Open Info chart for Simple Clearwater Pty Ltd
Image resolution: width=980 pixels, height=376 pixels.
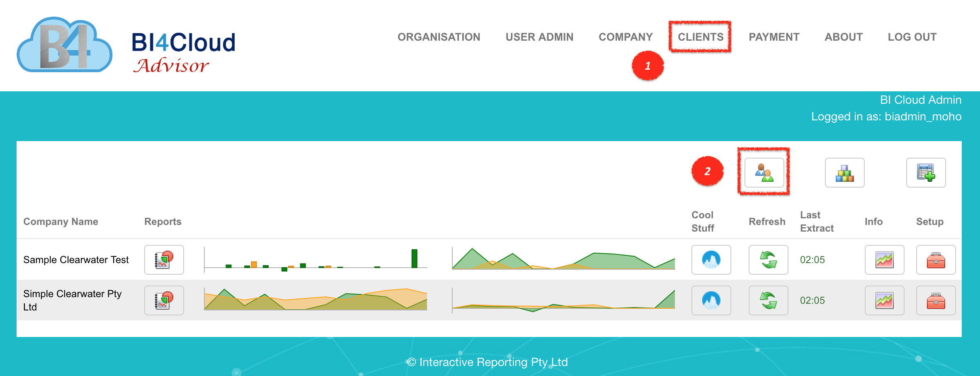884,300
